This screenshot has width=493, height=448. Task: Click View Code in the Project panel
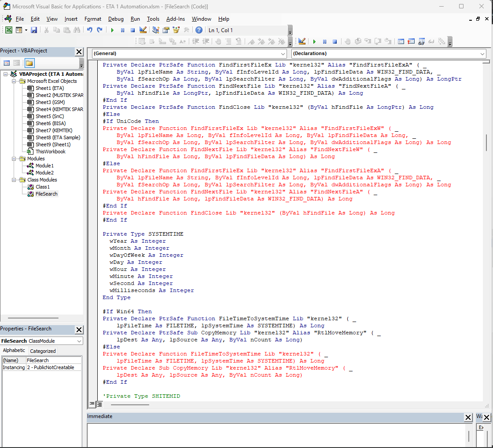click(x=7, y=63)
